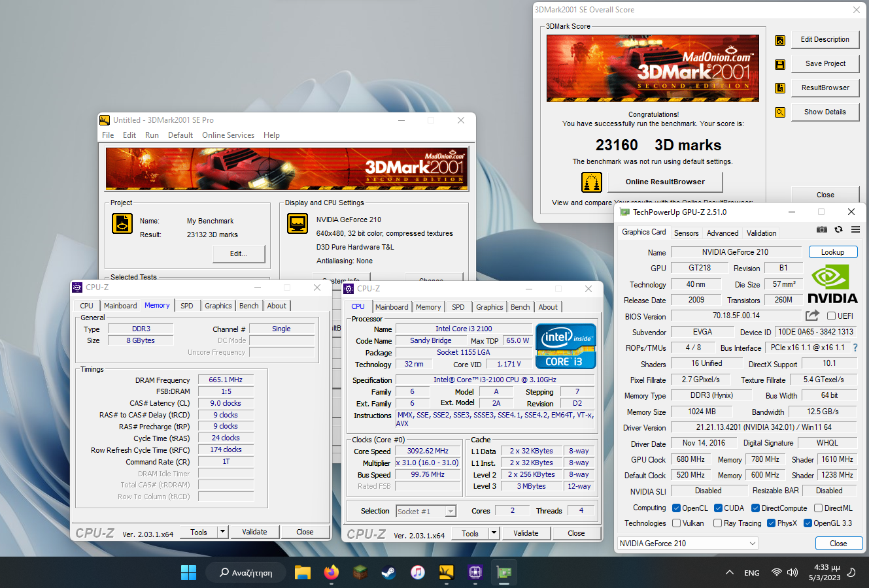This screenshot has height=588, width=869.
Task: Click Online ResultBrowser yellow icon
Action: click(x=591, y=182)
